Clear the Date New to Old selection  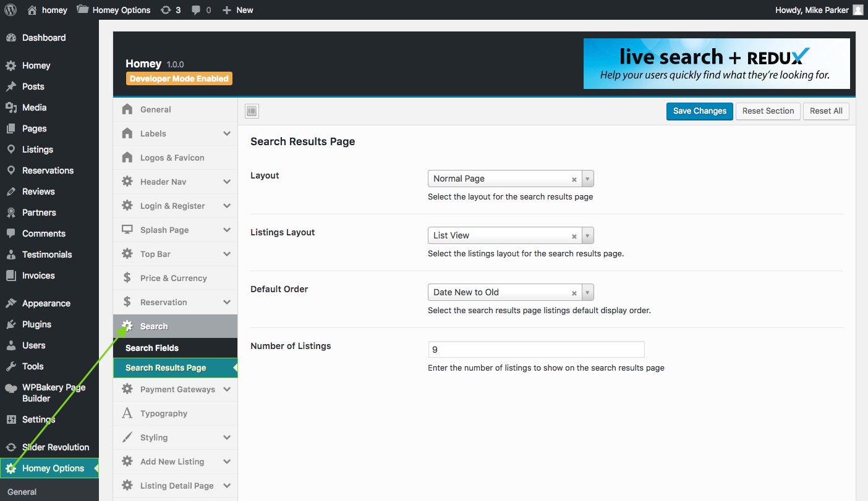tap(574, 293)
